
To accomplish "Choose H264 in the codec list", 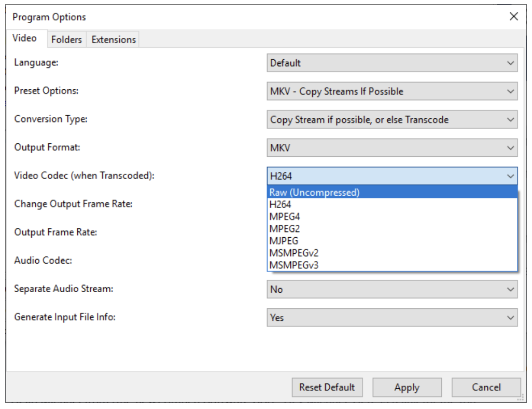I will click(392, 204).
